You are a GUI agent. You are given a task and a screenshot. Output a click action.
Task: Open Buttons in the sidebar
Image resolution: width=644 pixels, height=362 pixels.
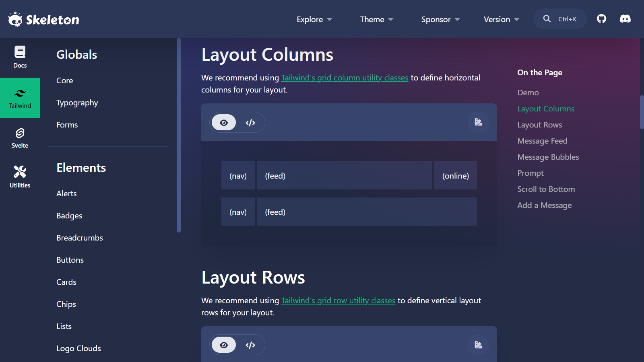tap(70, 260)
